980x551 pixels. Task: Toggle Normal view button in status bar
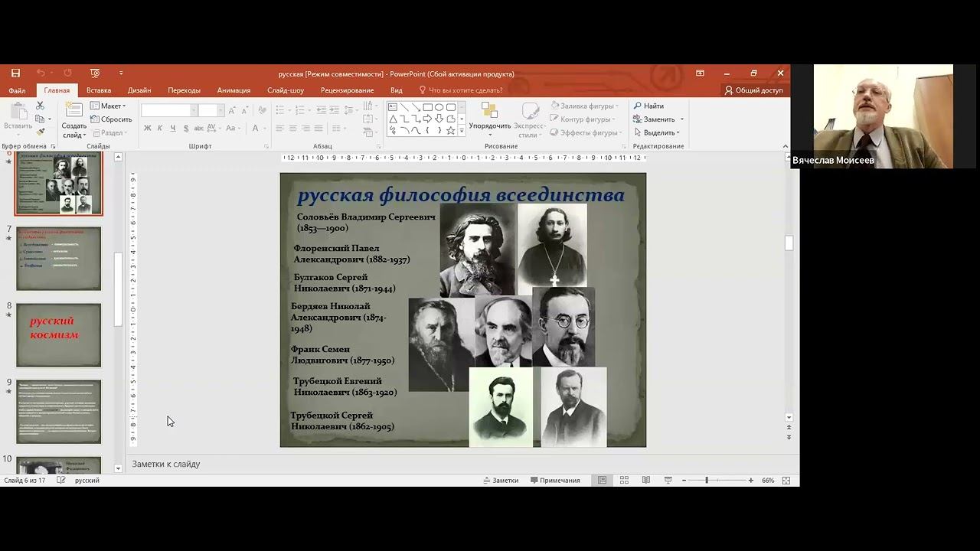pos(603,481)
